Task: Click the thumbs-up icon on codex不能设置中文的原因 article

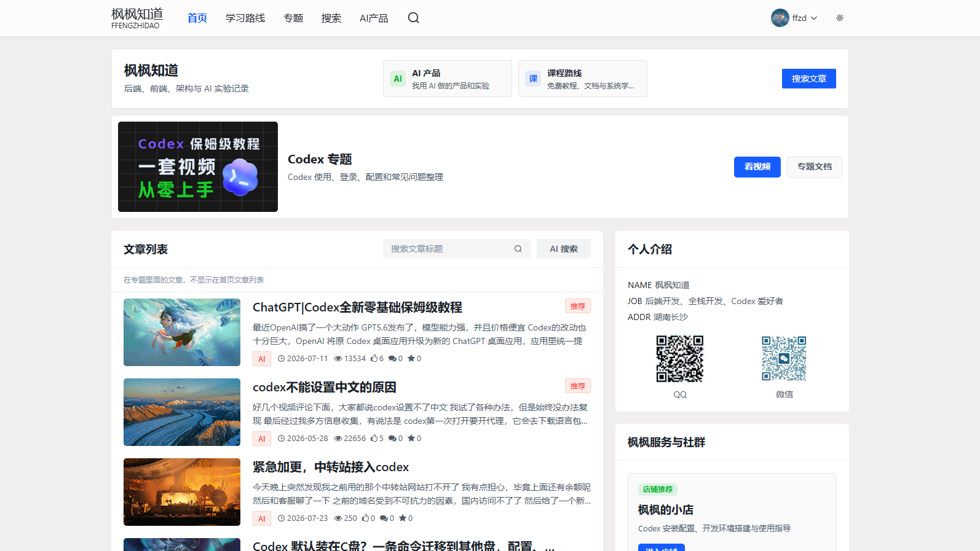Action: point(374,439)
